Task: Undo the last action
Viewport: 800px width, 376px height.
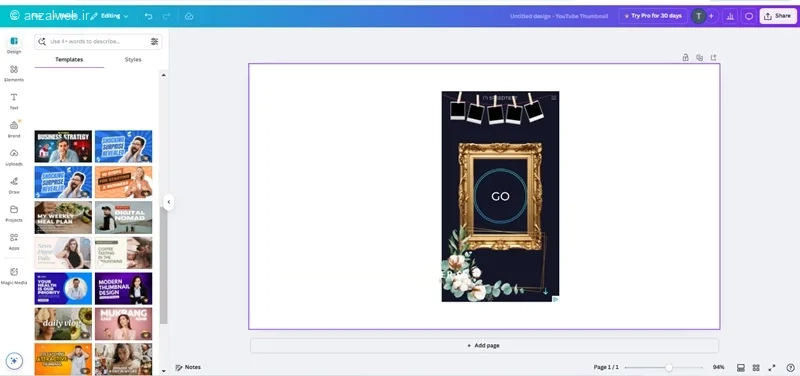Action: click(x=148, y=16)
